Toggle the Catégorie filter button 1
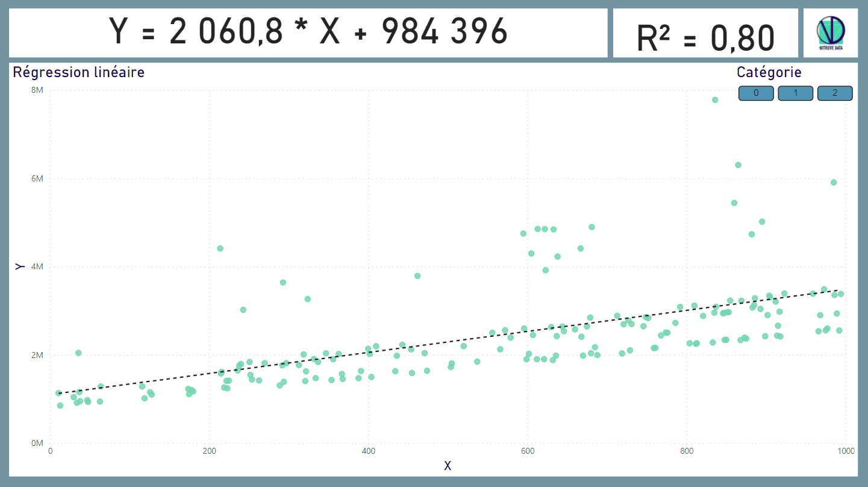This screenshot has width=868, height=487. (795, 93)
